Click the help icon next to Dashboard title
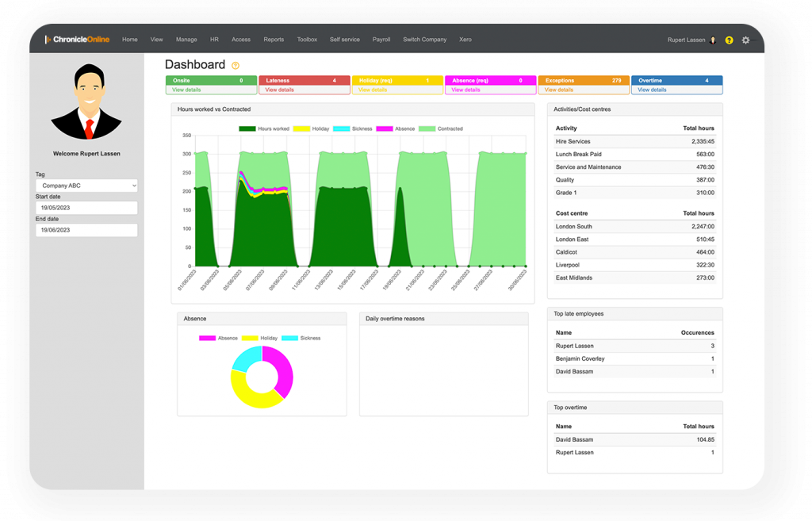 tap(236, 66)
